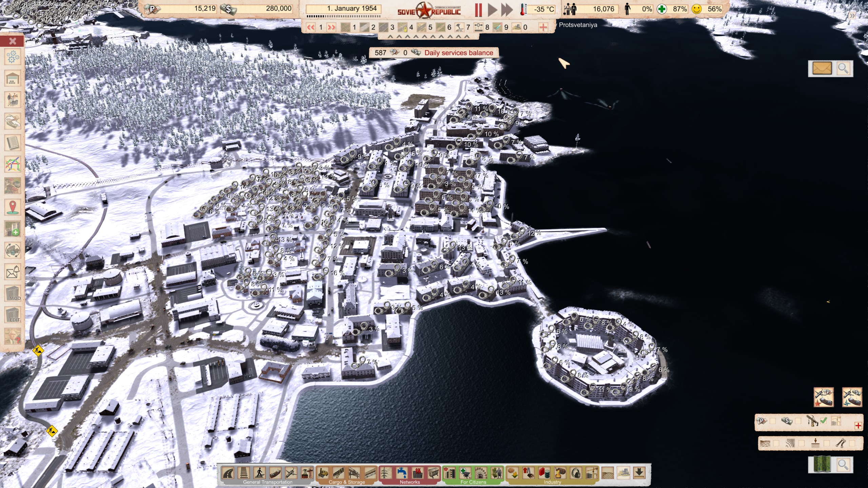Screen dimensions: 868x488
Task: Uncheck the crane construction checkbox
Action: (x=824, y=421)
